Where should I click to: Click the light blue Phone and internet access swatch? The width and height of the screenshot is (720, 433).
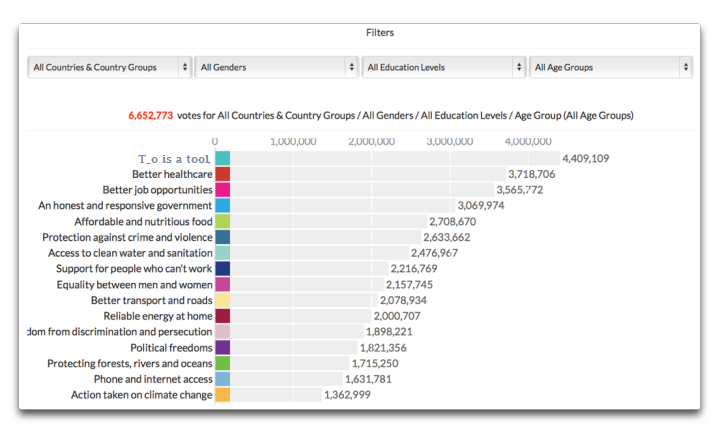(222, 379)
